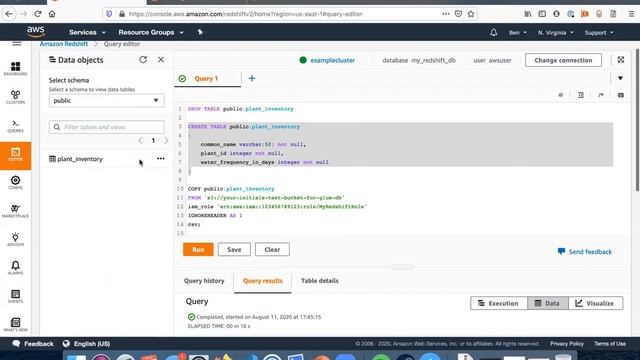Clear the query editor
Image resolution: width=640 pixels, height=360 pixels.
pyautogui.click(x=272, y=249)
